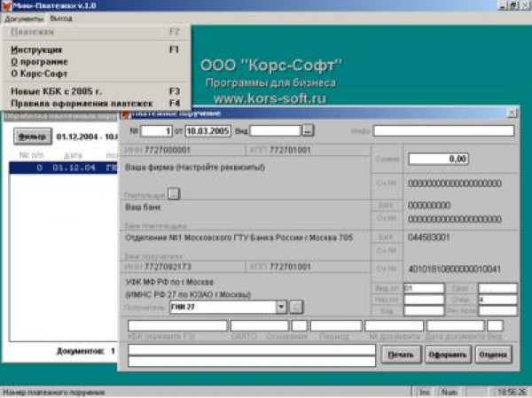
Task: Open ellipsis button beside Получатель combo
Action: pos(296,307)
